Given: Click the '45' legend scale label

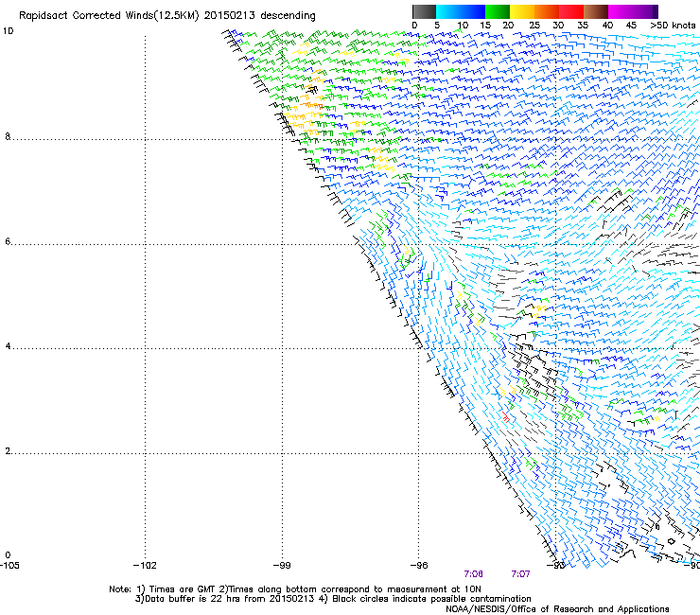Looking at the screenshot, I should (631, 26).
